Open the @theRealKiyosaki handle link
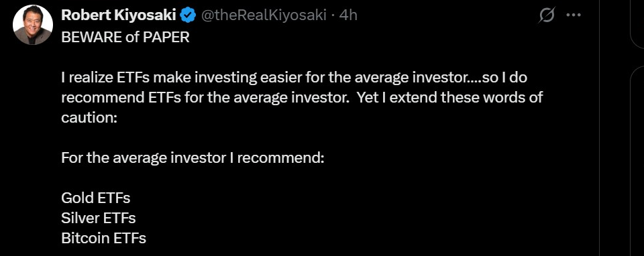The width and height of the screenshot is (644, 256). point(263,15)
